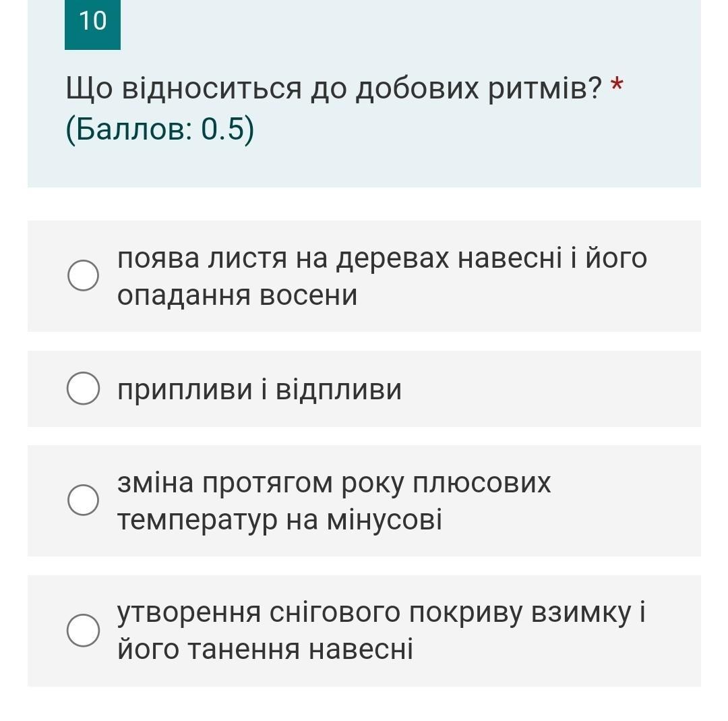Image resolution: width=728 pixels, height=721 pixels.
Task: Click the '(Баллов: 0.5)' points label
Action: (x=160, y=129)
